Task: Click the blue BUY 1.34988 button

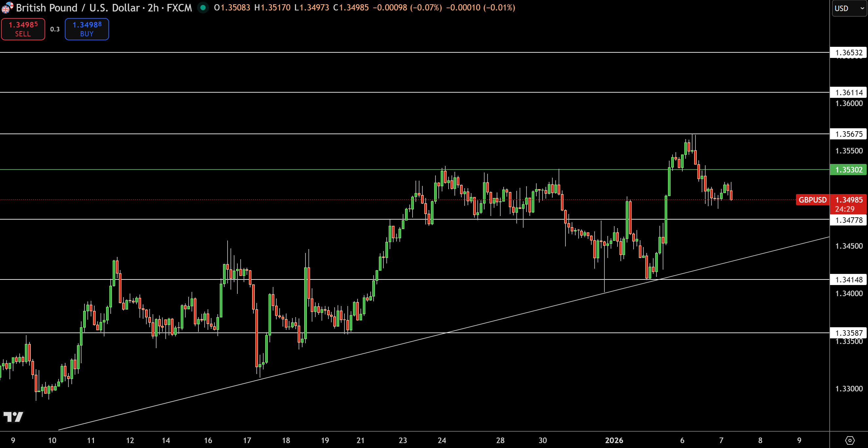Action: [86, 29]
